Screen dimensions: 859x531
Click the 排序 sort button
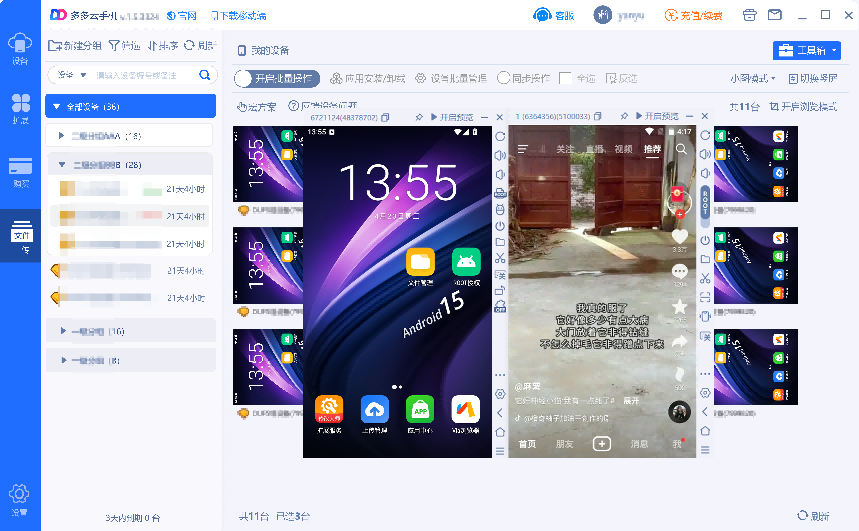(x=163, y=45)
